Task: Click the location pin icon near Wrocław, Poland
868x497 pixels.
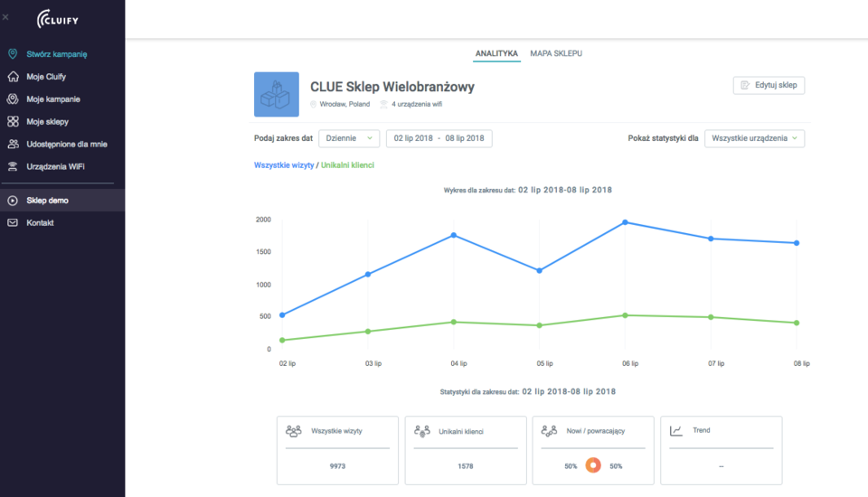Action: (x=314, y=104)
